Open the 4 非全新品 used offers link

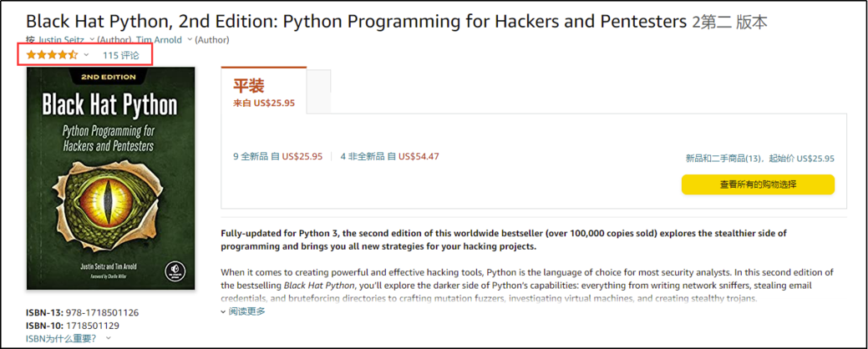[x=389, y=156]
